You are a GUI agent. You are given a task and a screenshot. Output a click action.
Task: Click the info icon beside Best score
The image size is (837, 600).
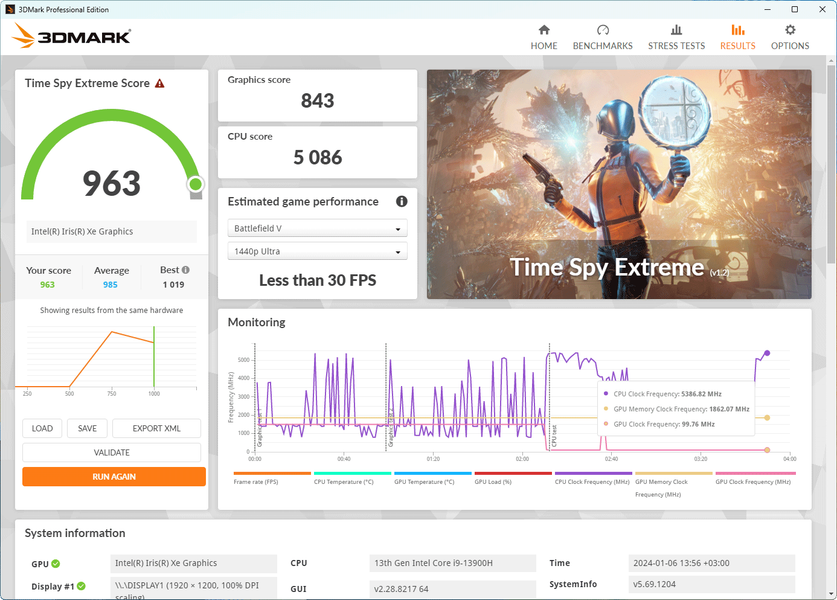(185, 270)
